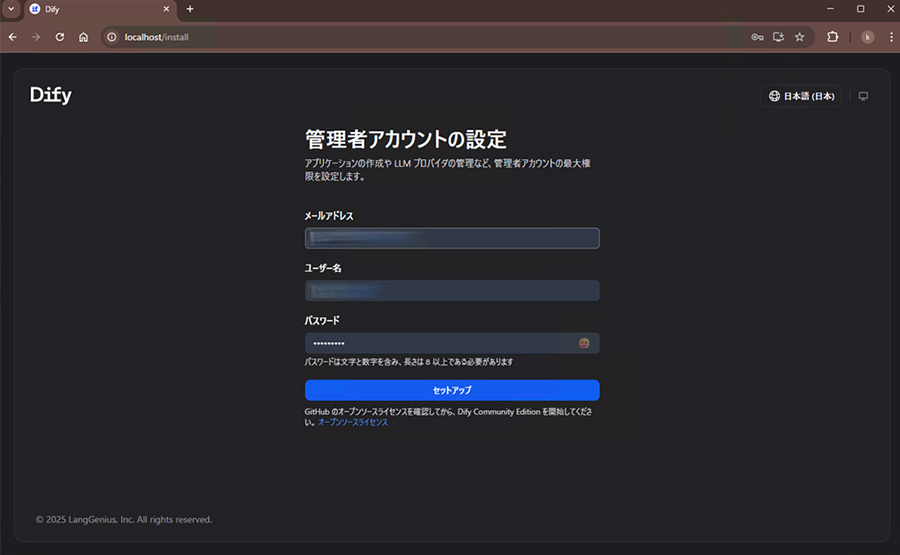Open the browser extensions puzzle icon

coord(832,37)
